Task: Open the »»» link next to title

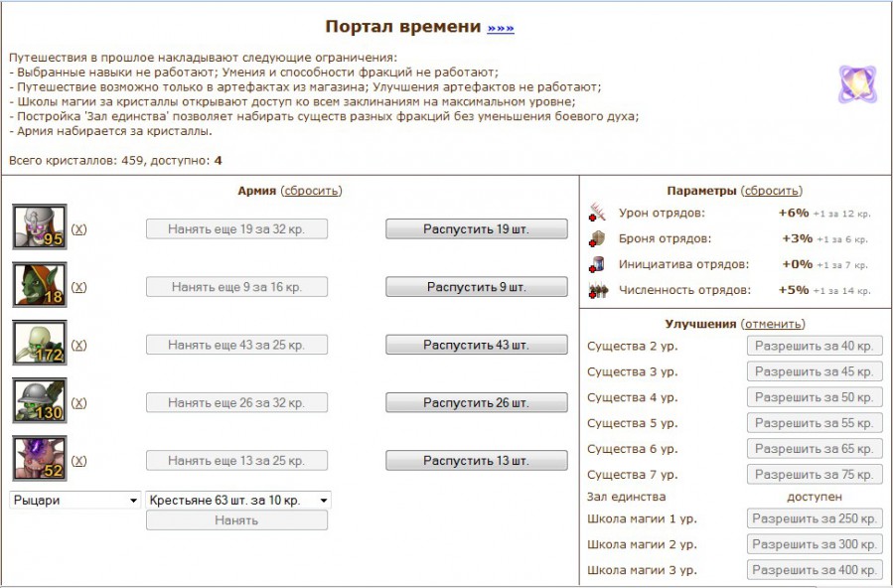Action: pos(501,28)
